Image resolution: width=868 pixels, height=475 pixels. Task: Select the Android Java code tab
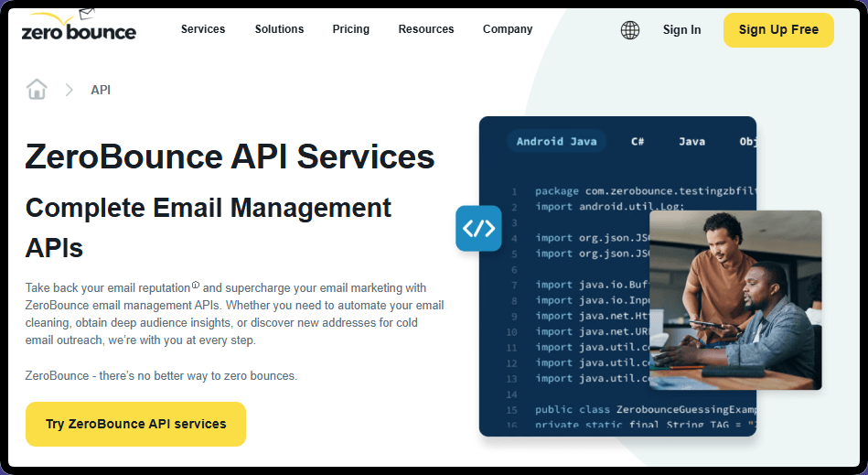coord(556,142)
